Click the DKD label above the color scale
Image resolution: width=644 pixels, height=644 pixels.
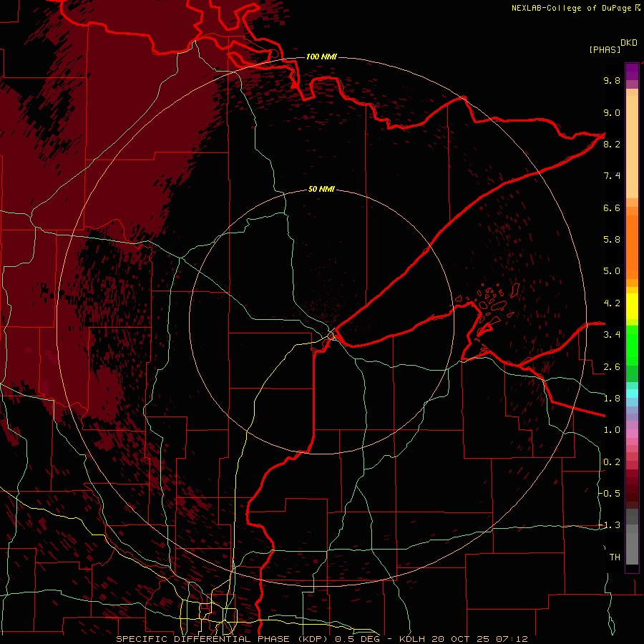tap(628, 43)
